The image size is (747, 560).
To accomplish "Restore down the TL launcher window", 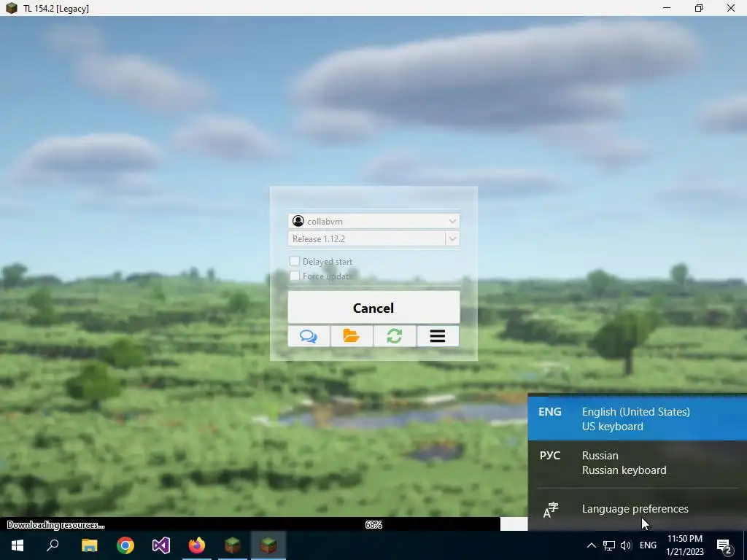I will [x=698, y=8].
